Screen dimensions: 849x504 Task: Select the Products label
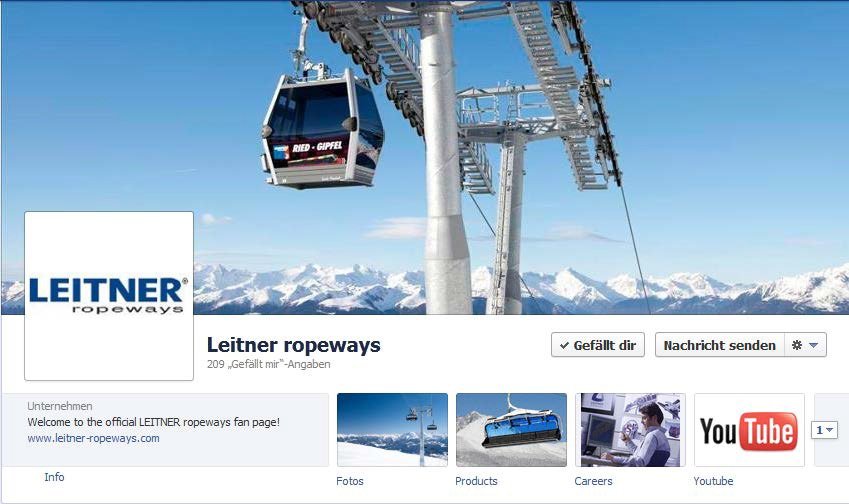pos(476,481)
